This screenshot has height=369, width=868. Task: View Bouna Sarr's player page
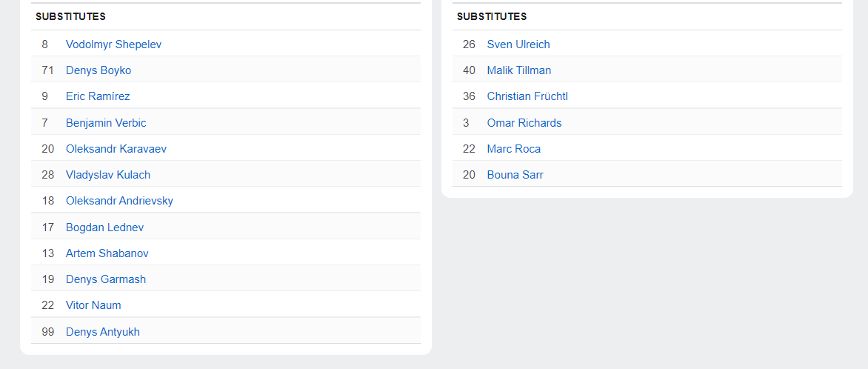coord(515,175)
